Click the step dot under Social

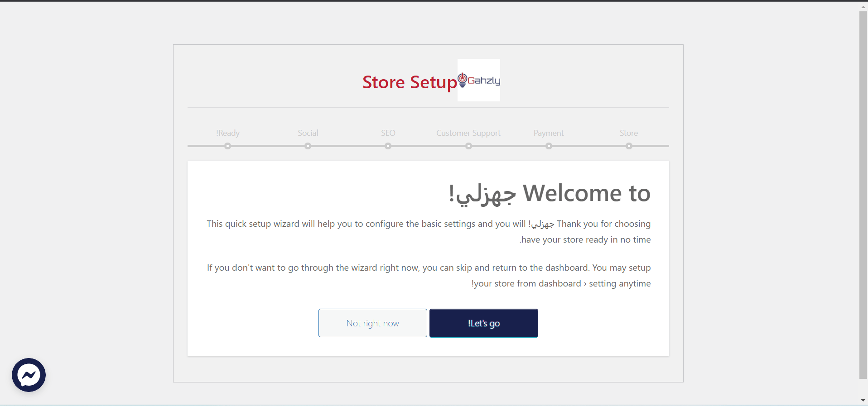pos(308,146)
